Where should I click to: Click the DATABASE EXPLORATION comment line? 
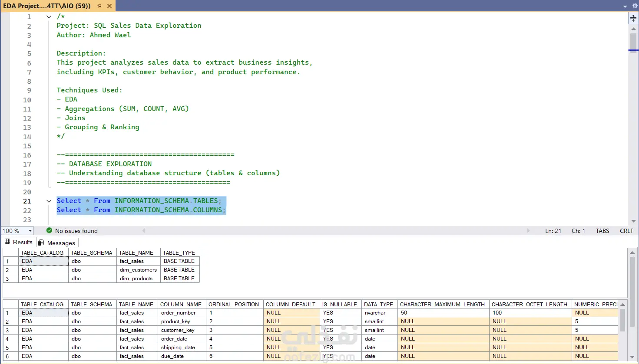(x=104, y=164)
